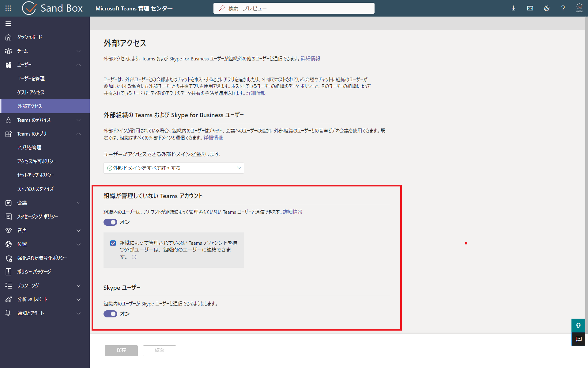The image size is (588, 368).
Task: Open the app launcher waffle icon
Action: tap(8, 8)
